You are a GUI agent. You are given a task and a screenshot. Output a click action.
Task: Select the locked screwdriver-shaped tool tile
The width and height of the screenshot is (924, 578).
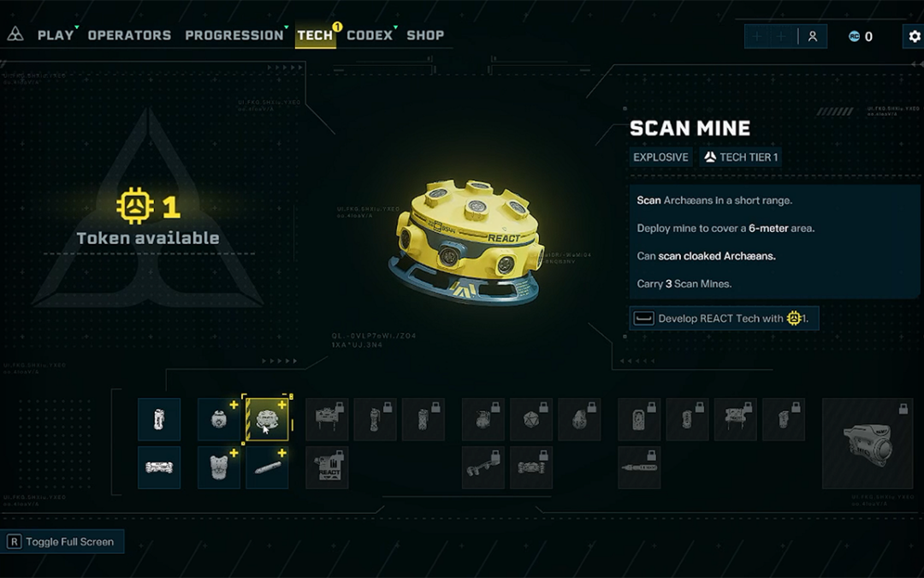tap(639, 468)
